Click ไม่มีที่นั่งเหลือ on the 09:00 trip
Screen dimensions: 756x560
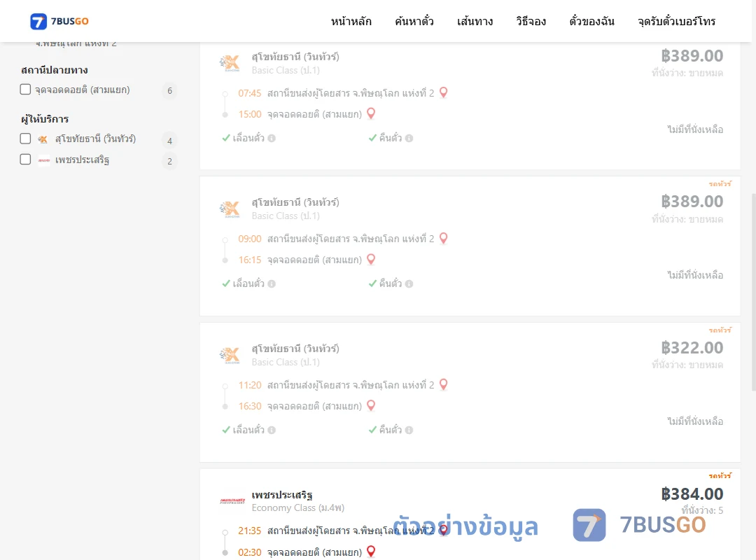click(x=695, y=275)
